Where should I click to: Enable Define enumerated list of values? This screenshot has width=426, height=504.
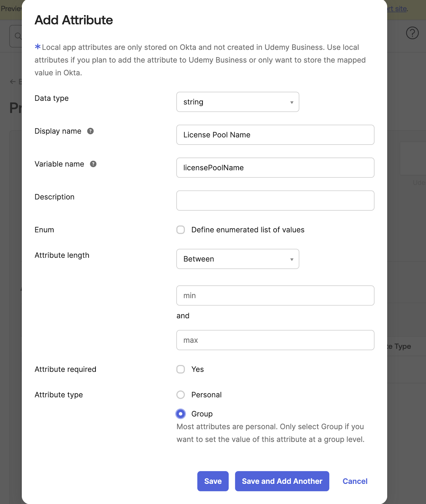pos(181,230)
